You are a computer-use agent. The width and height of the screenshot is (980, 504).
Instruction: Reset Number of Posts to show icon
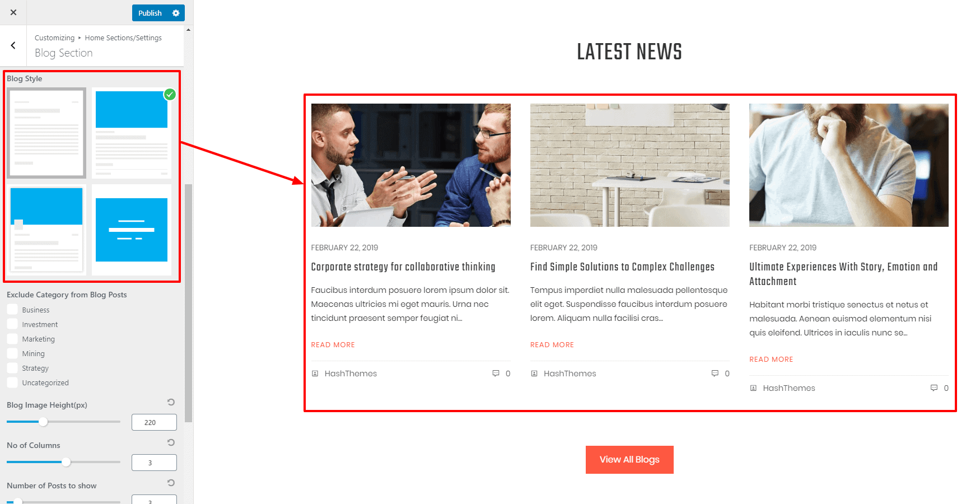171,483
